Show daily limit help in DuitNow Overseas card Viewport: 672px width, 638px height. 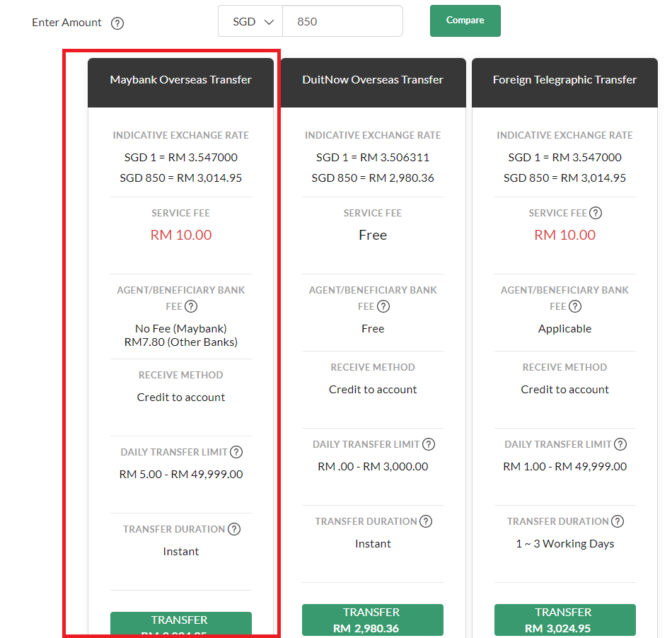coord(428,444)
